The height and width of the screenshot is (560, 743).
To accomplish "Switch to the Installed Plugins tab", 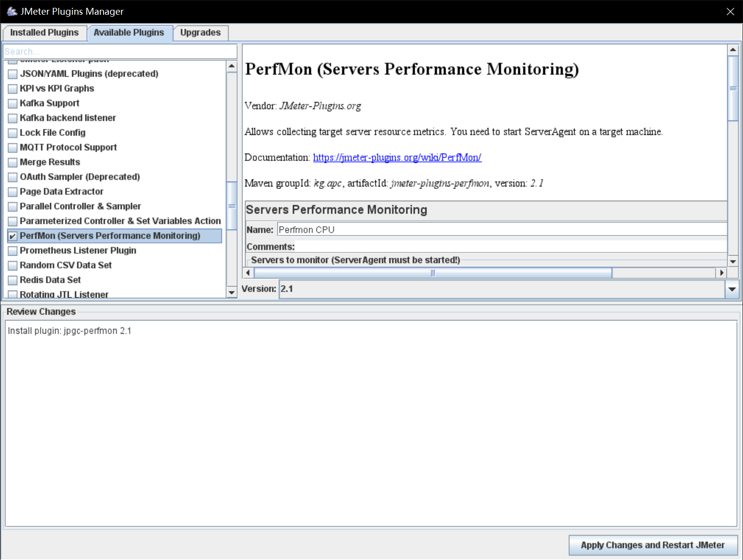I will 44,33.
